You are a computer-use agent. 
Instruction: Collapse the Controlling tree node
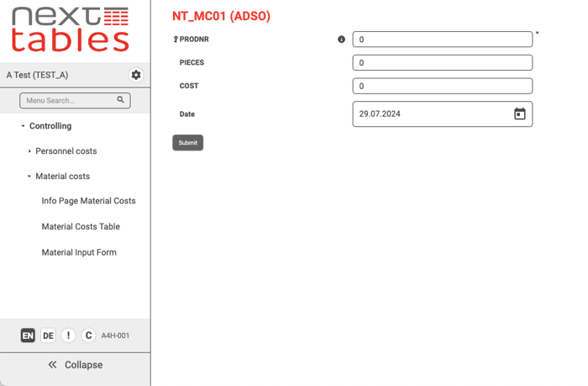pos(23,126)
